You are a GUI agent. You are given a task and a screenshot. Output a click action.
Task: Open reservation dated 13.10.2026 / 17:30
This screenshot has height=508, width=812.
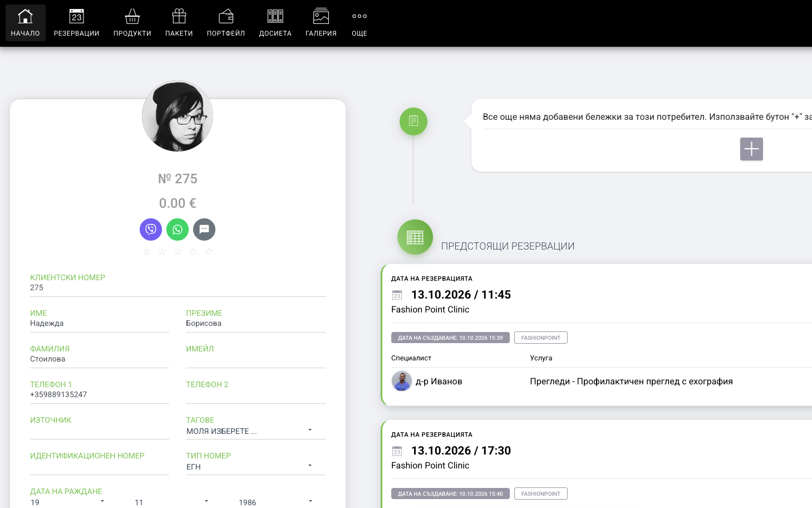click(461, 451)
